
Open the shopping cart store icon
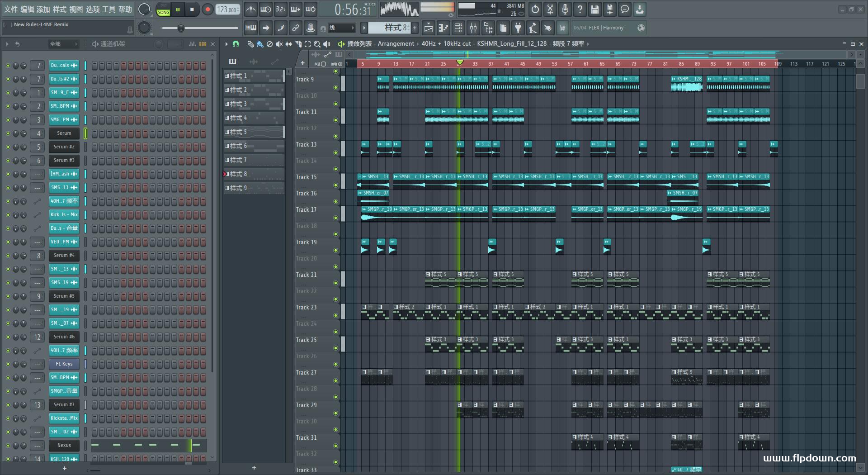click(562, 28)
